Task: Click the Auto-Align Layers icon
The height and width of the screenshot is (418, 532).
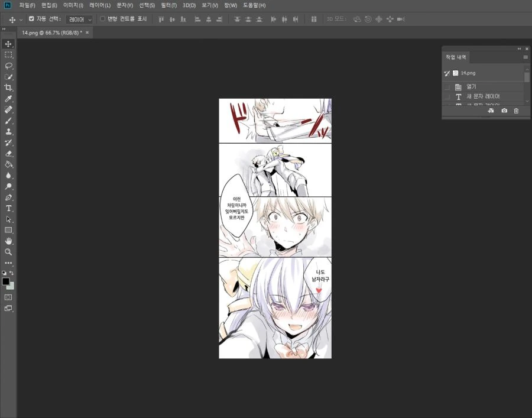Action: coord(314,20)
